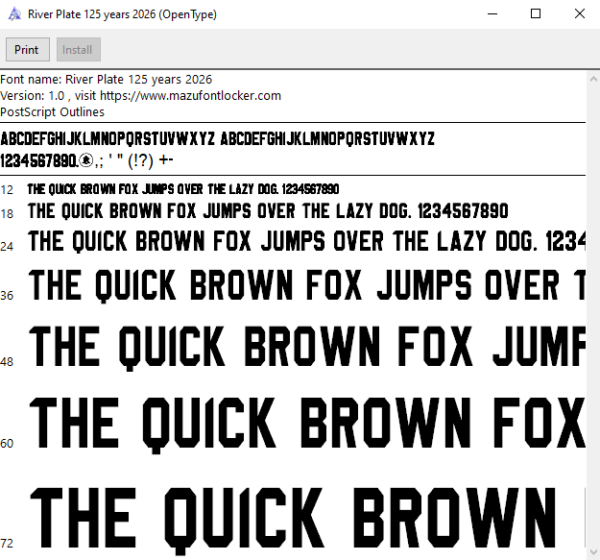This screenshot has width=600, height=560.
Task: Click the size 18 label
Action: coord(7,214)
